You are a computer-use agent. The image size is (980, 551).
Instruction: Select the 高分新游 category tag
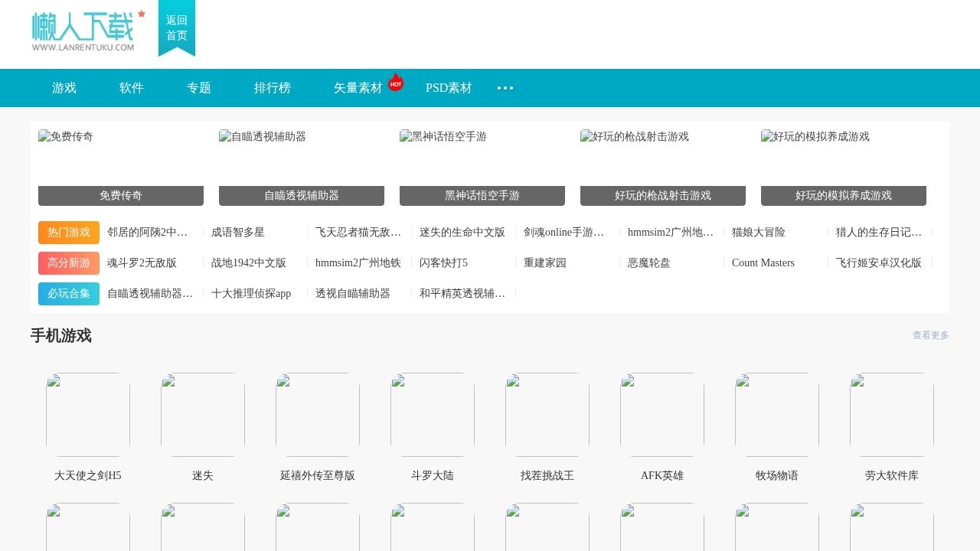(68, 262)
